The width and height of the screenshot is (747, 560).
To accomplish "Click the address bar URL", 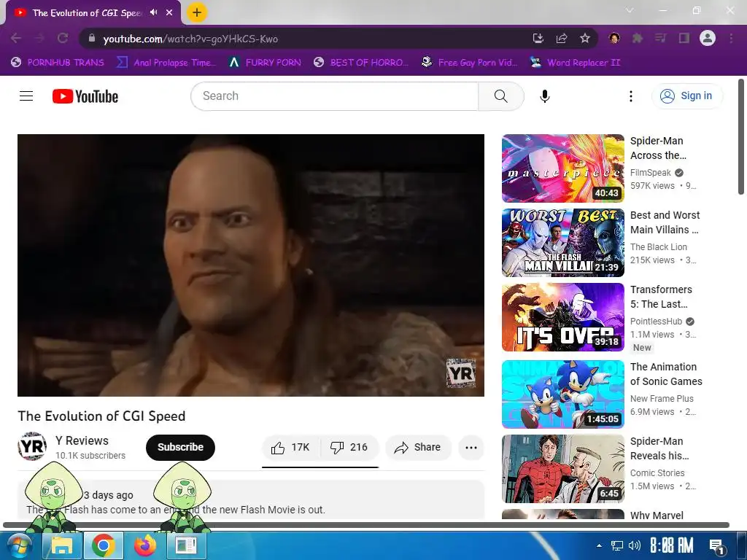I will (x=190, y=39).
